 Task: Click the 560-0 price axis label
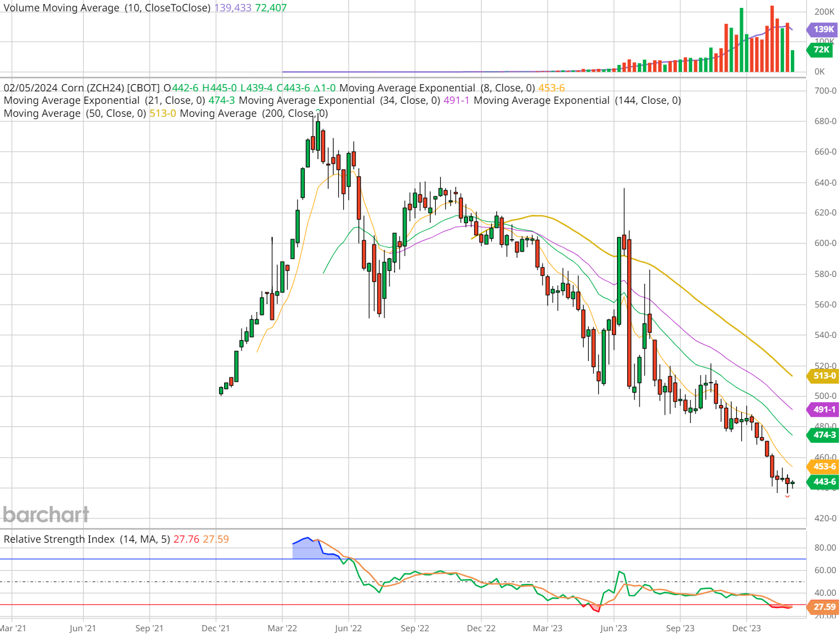825,305
